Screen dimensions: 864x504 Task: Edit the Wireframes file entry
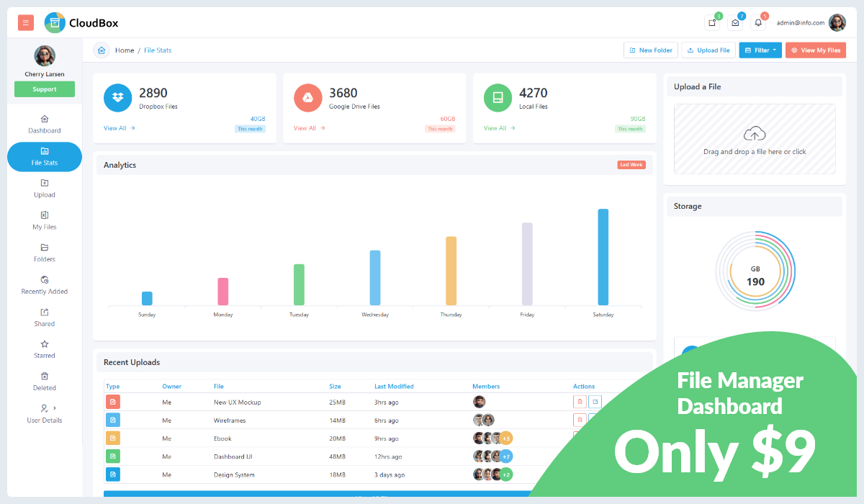(x=595, y=419)
